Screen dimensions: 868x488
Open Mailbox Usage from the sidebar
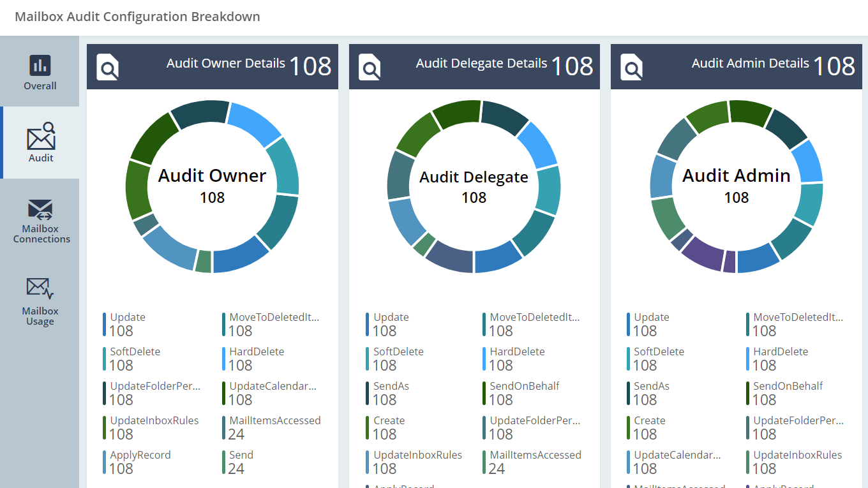click(x=40, y=300)
